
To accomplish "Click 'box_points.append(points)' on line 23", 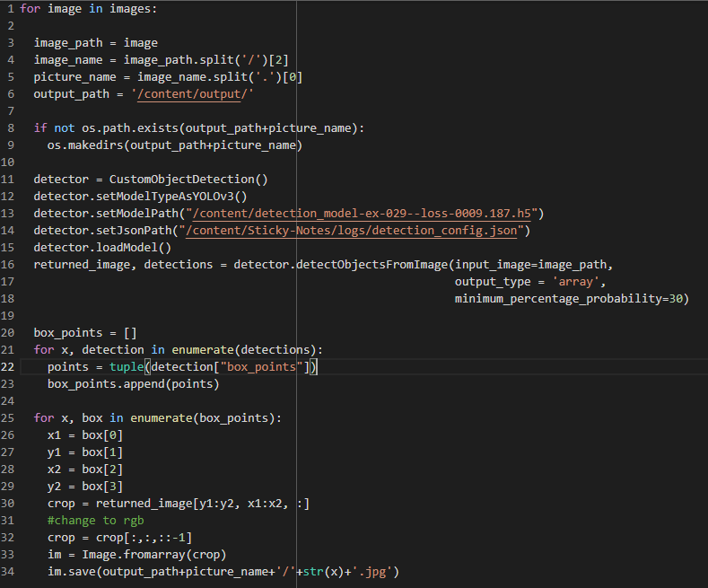I will coord(134,384).
